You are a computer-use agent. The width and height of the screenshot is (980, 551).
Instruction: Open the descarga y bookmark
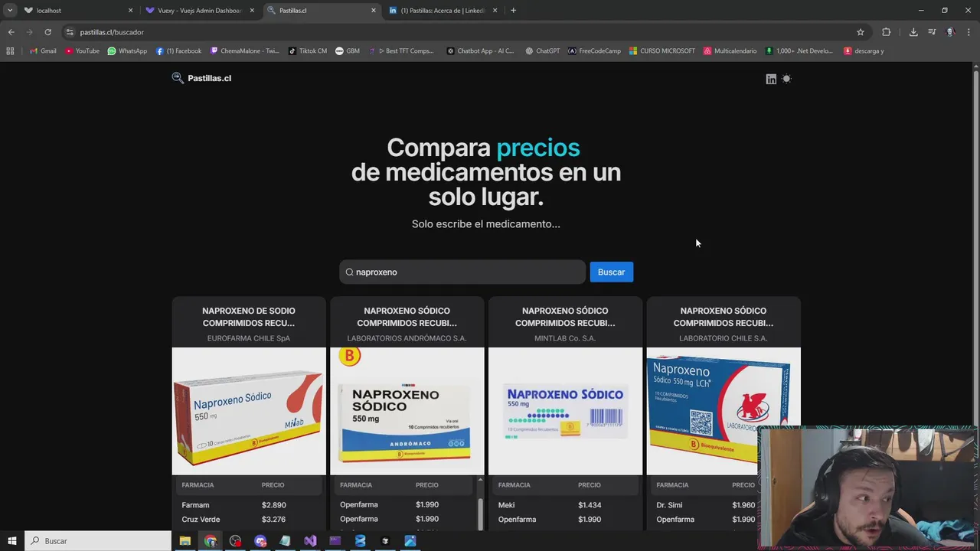pos(864,51)
